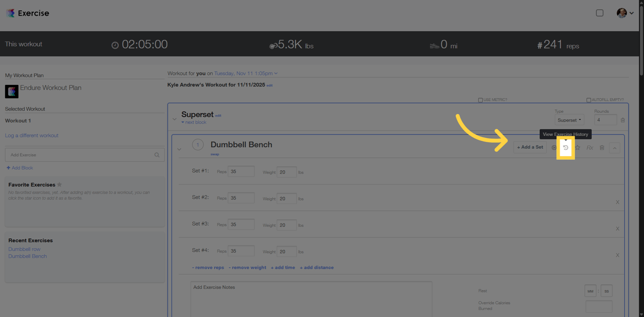
Task: Delete the Superset block via its trash icon
Action: (622, 119)
